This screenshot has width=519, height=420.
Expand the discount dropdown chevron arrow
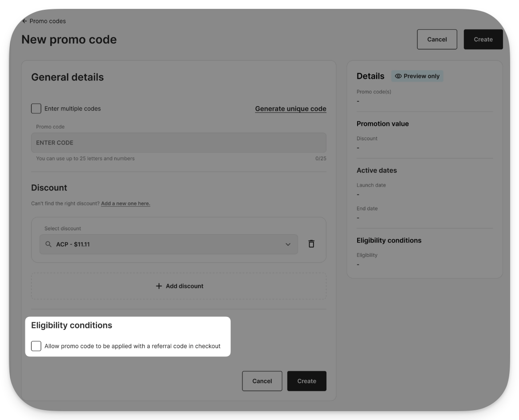coord(288,244)
